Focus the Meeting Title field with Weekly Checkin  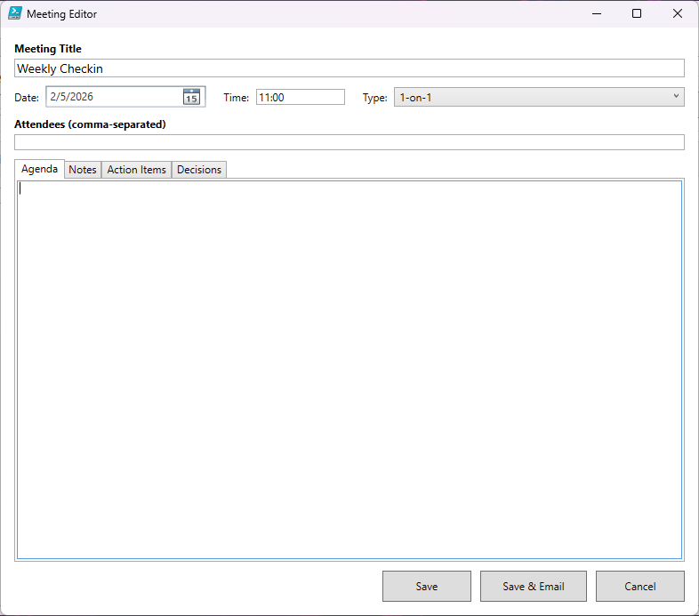(349, 68)
